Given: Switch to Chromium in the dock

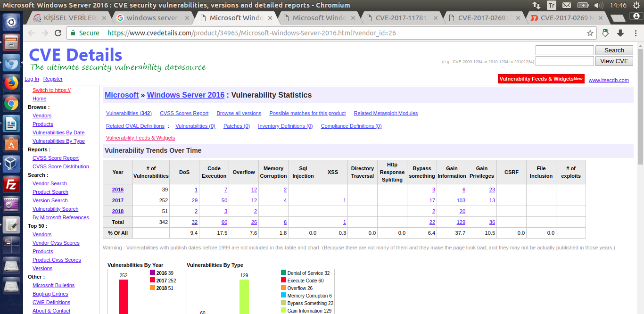Looking at the screenshot, I should pyautogui.click(x=11, y=63).
